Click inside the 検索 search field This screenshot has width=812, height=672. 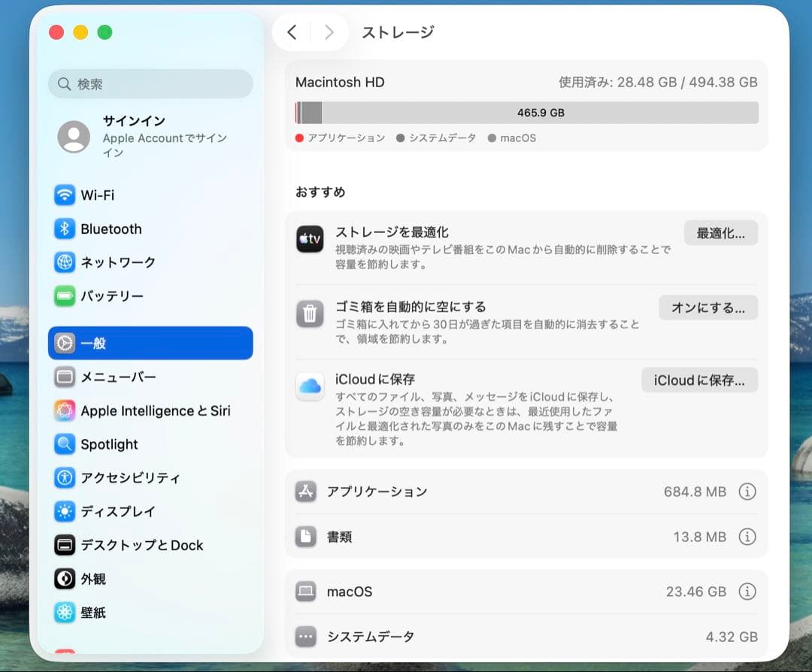[x=150, y=83]
